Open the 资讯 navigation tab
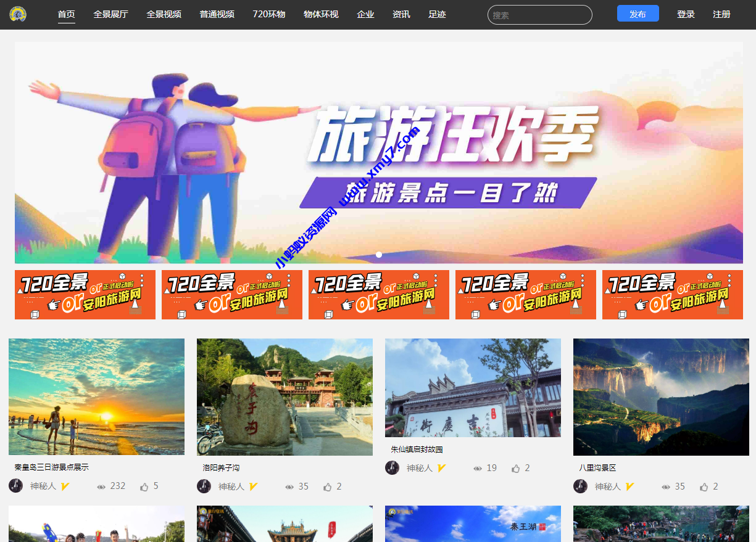The image size is (756, 542). [401, 14]
